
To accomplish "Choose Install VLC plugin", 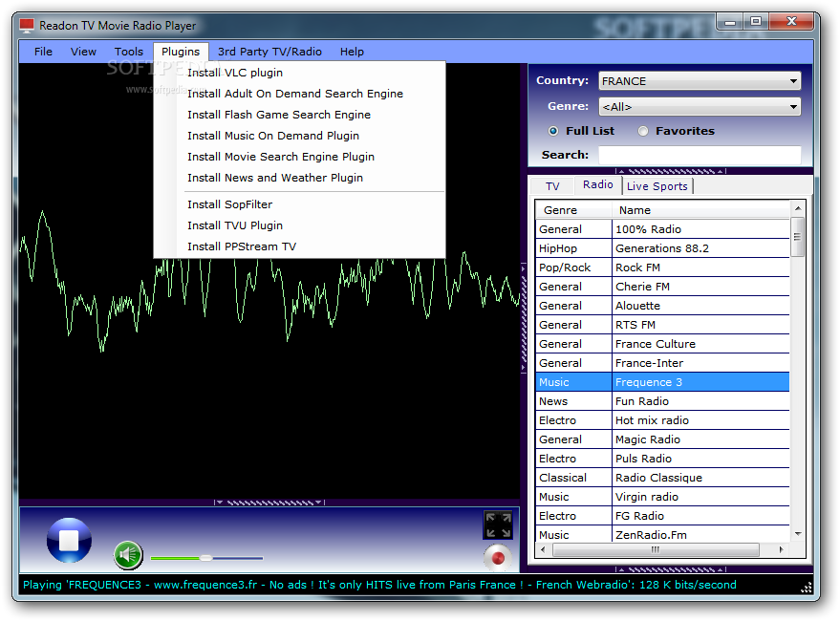I will click(299, 73).
